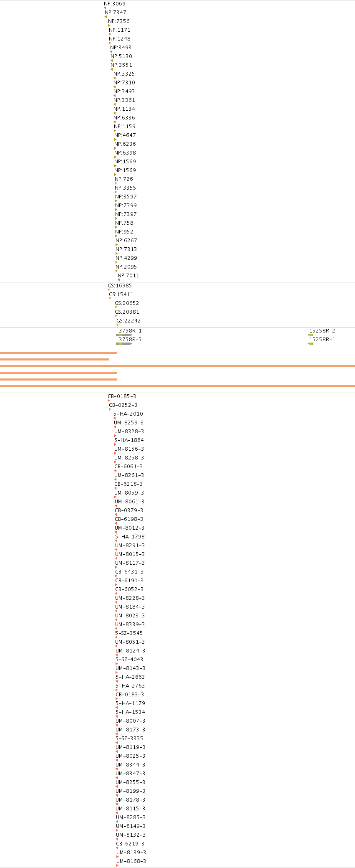Select the NP:7399 label

(x=126, y=206)
